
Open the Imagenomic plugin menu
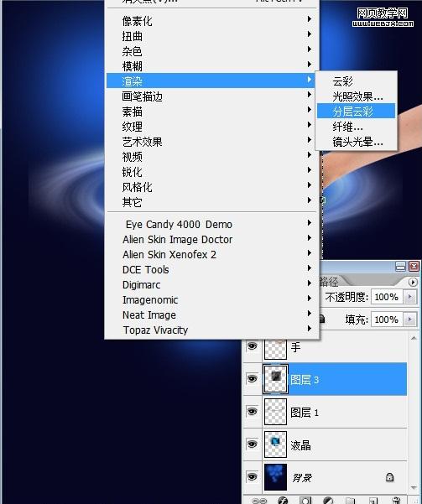click(212, 300)
